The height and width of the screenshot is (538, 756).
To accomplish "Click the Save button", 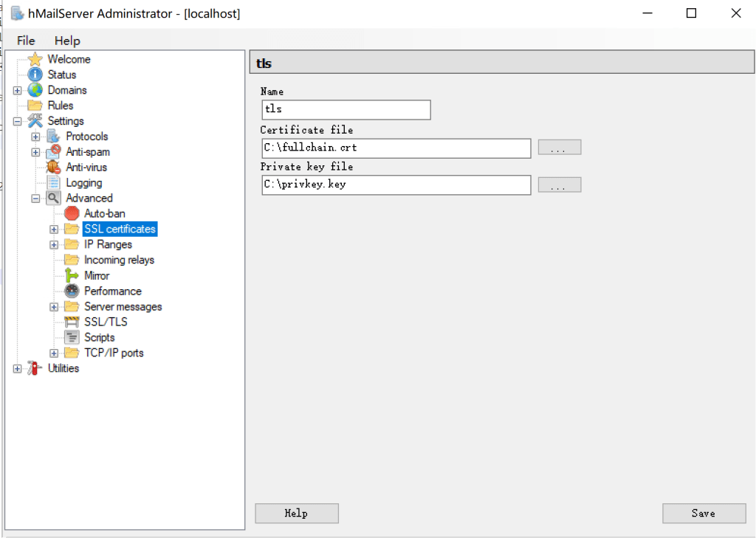I will coord(704,513).
